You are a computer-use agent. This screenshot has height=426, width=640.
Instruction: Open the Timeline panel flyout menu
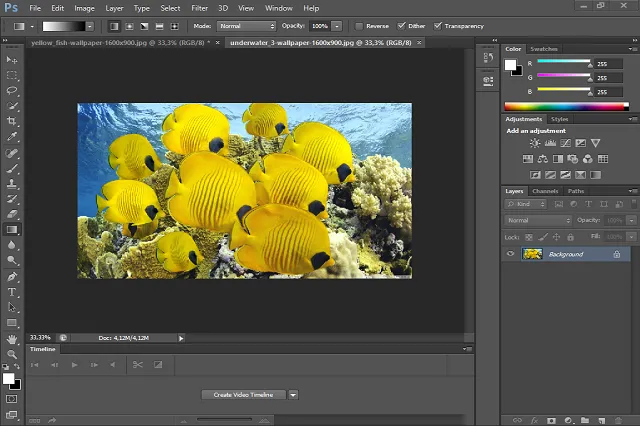(467, 349)
